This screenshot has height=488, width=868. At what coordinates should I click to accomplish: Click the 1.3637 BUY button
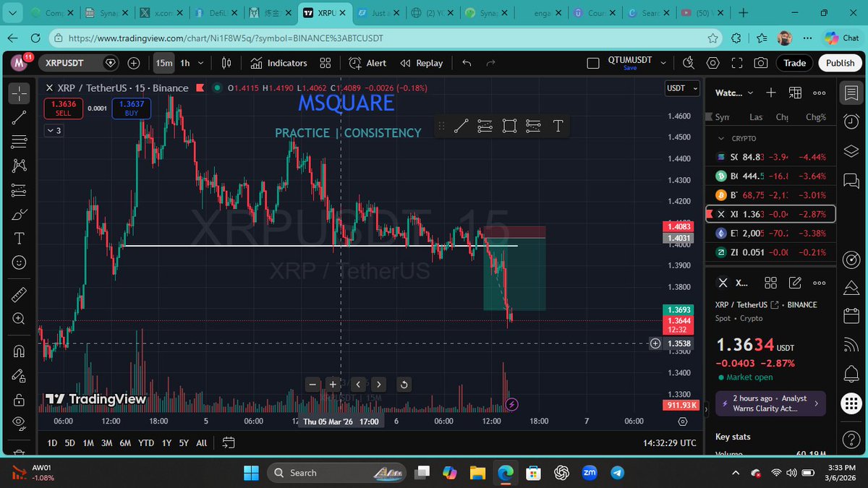pos(132,108)
